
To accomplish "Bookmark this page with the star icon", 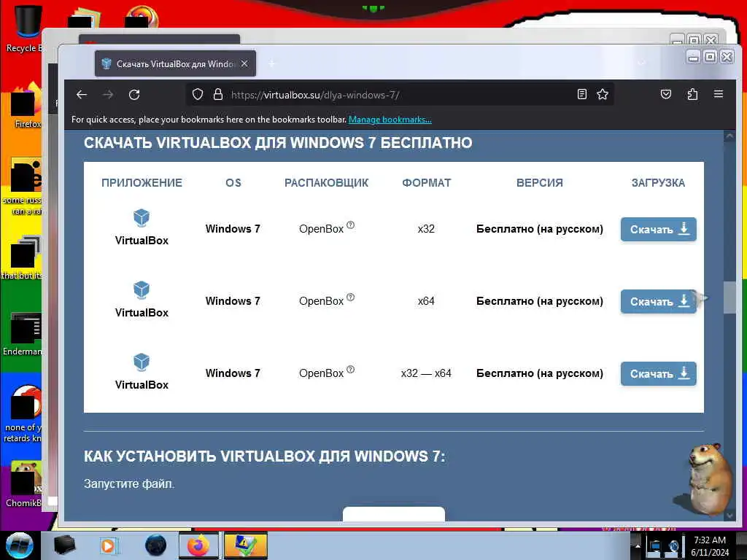I will coord(602,94).
